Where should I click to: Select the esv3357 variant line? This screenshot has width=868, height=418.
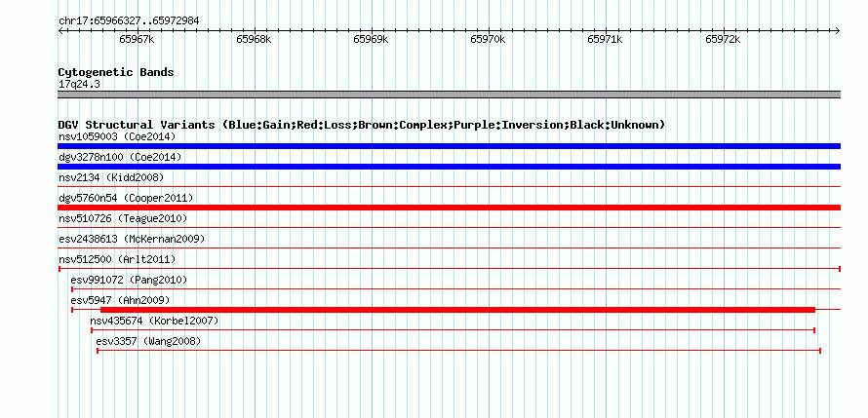pyautogui.click(x=459, y=351)
